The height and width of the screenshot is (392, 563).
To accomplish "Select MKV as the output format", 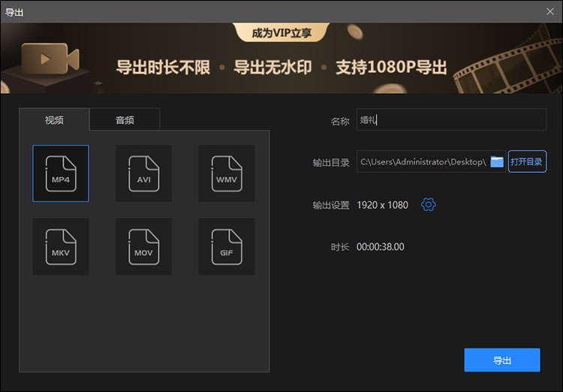I will pos(61,246).
